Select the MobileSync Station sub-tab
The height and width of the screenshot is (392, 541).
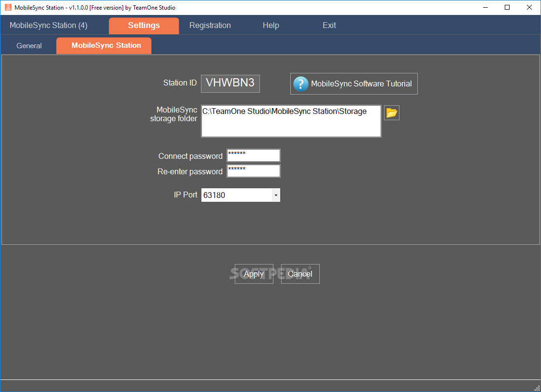(x=104, y=45)
